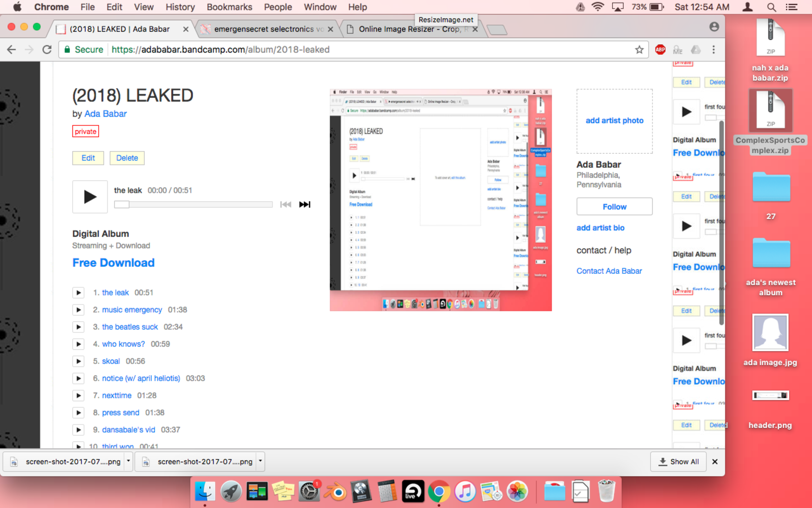Screen dimensions: 812x508
Task: Open Ableton Live from the dock
Action: coord(413,492)
